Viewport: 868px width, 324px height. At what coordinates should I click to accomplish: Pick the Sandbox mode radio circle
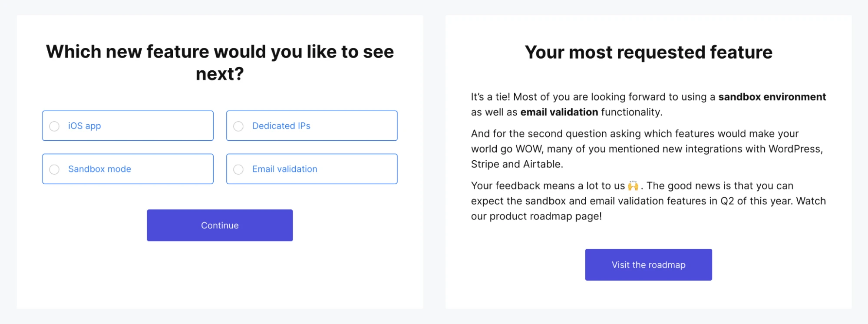coord(54,169)
